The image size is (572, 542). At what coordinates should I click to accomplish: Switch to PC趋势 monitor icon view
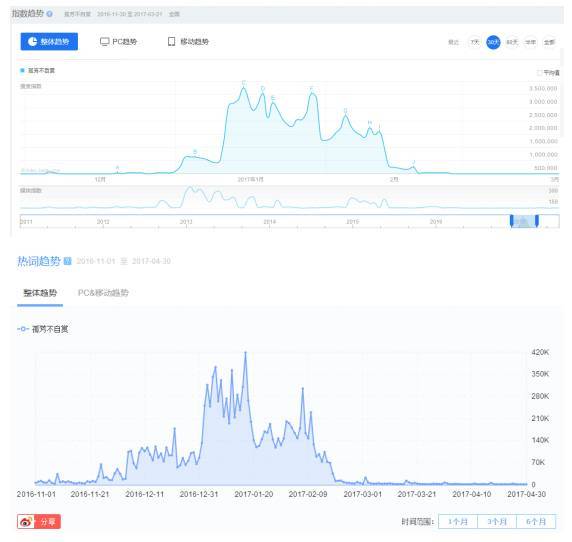point(119,42)
